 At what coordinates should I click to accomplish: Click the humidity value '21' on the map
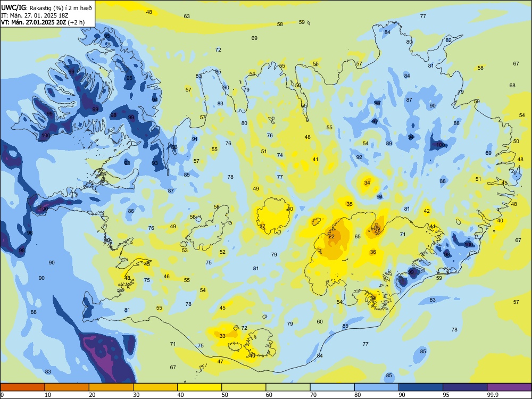377,231
